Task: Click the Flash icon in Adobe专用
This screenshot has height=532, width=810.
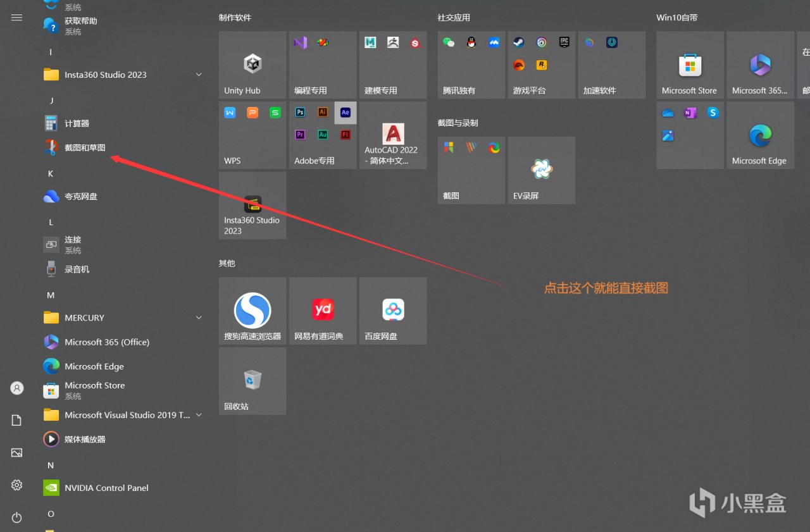Action: click(x=346, y=135)
